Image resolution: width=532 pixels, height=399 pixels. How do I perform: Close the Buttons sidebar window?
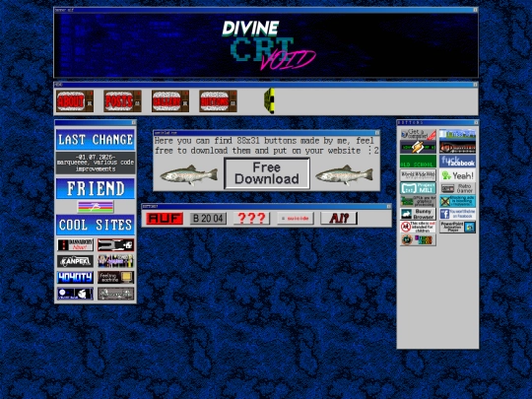[x=476, y=122]
